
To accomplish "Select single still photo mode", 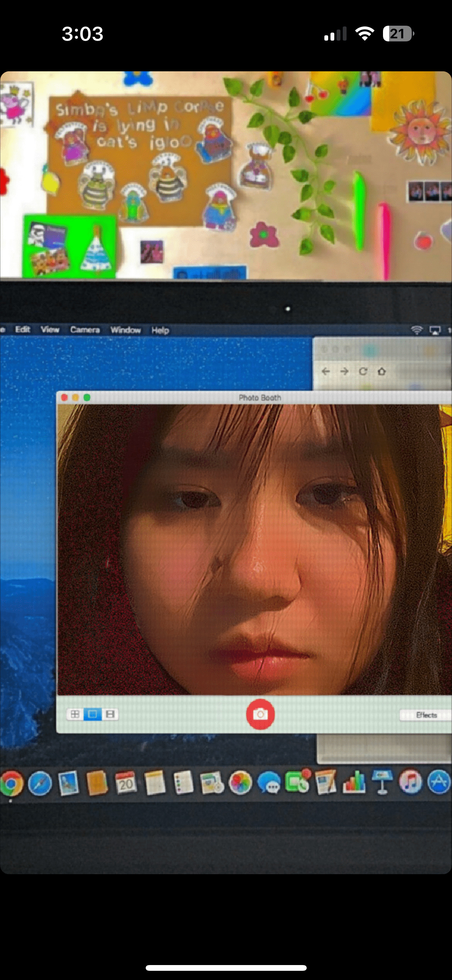I will pos(92,714).
